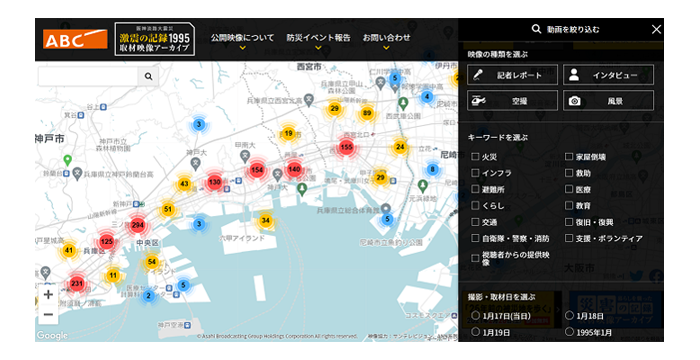Select the blue cluster marker labeled 8
The image size is (700, 360).
point(432,169)
